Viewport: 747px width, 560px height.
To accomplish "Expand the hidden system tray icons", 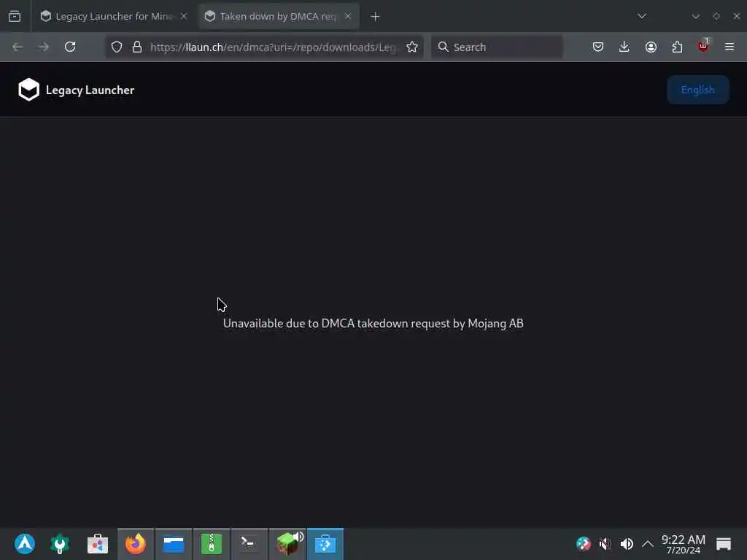I will coord(648,543).
